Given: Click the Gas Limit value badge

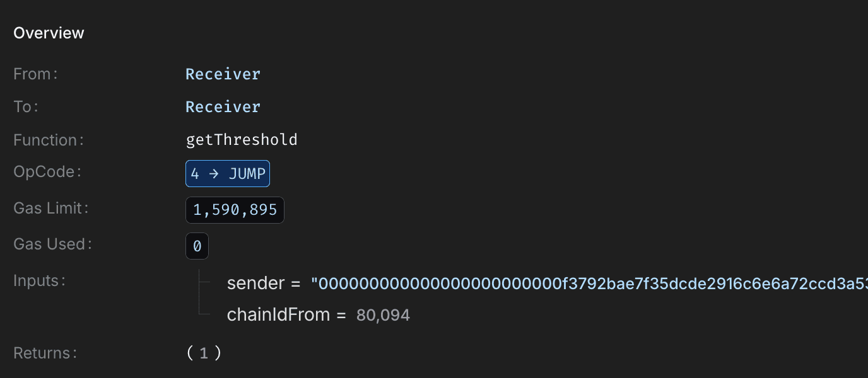Looking at the screenshot, I should [235, 209].
